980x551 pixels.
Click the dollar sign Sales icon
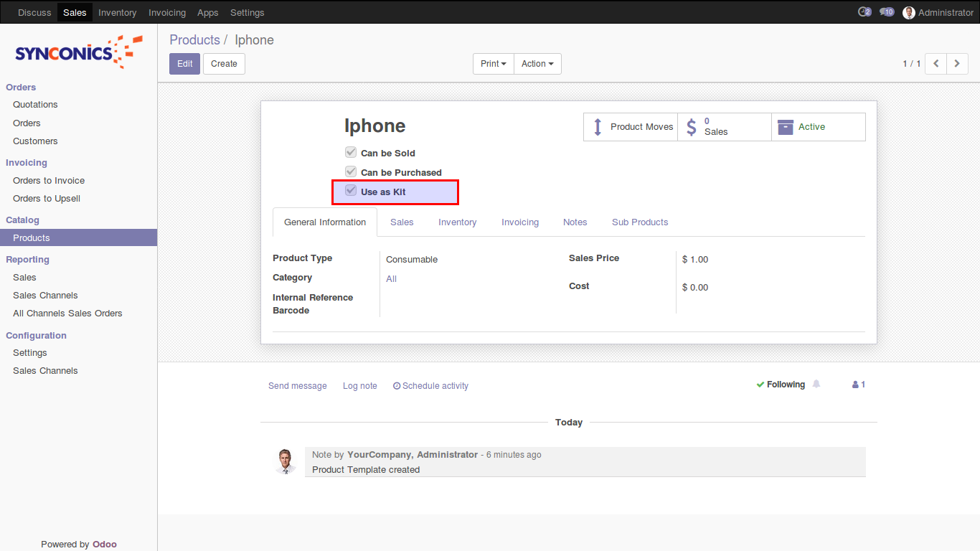[692, 127]
